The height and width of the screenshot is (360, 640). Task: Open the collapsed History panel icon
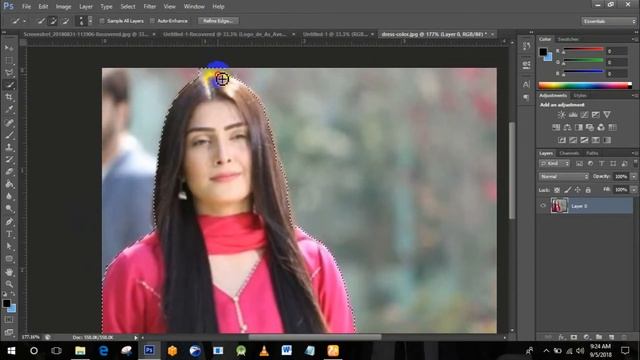pos(526,46)
